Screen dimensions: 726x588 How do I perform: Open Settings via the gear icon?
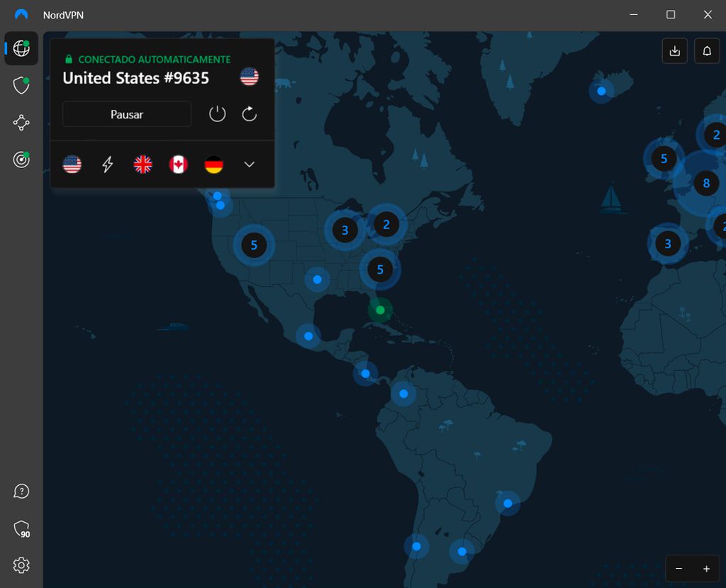[x=21, y=565]
